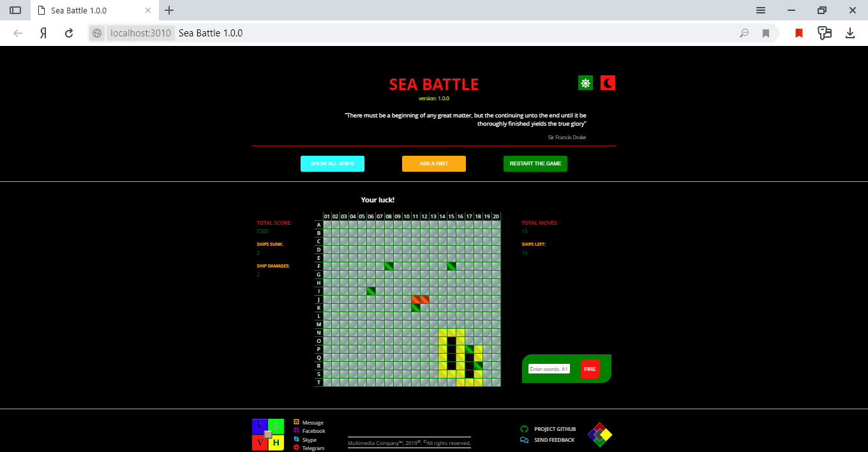Click the address bar zoom magnifier icon
Screen dimensions: 868x452
tap(744, 33)
